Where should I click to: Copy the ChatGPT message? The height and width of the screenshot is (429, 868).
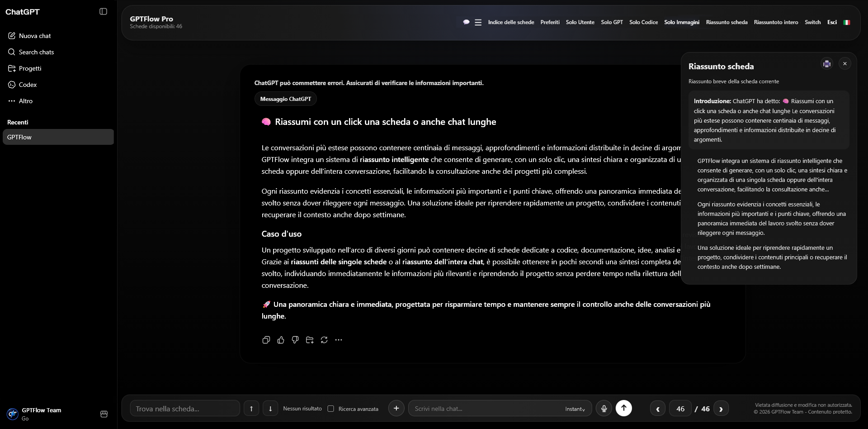[266, 340]
